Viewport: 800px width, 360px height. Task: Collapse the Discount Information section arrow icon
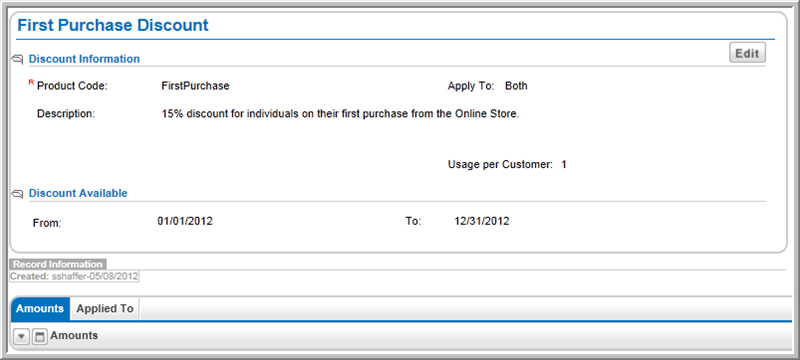coord(17,60)
